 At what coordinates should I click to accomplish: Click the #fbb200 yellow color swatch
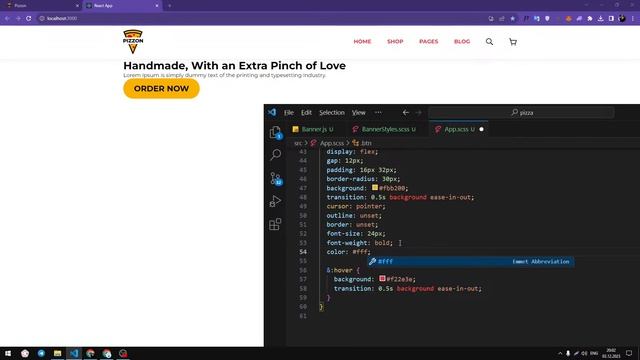point(375,188)
